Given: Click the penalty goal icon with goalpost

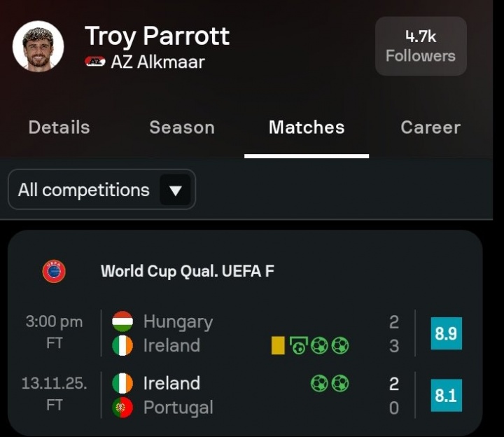Looking at the screenshot, I should pyautogui.click(x=299, y=345).
